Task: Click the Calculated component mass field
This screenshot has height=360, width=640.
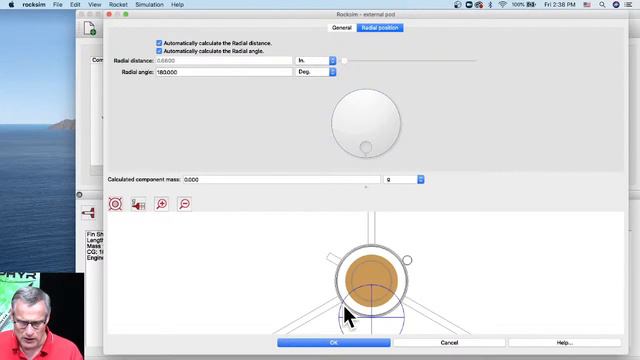Action: tap(281, 180)
